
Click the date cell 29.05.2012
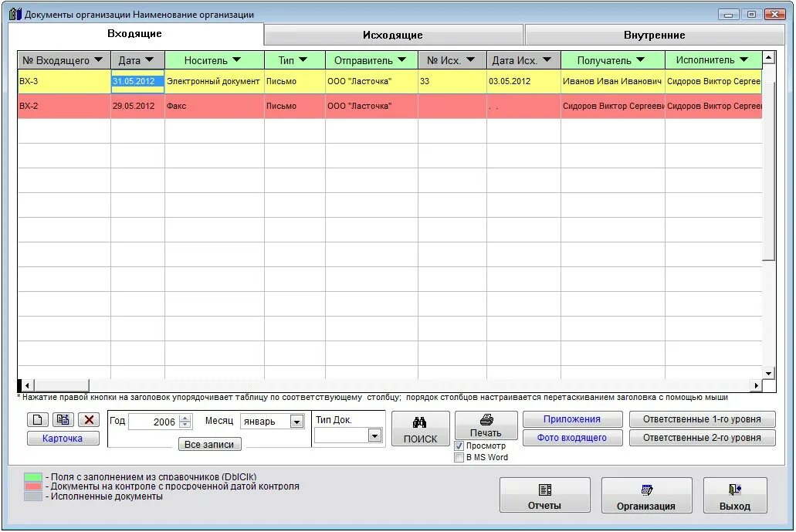[137, 106]
